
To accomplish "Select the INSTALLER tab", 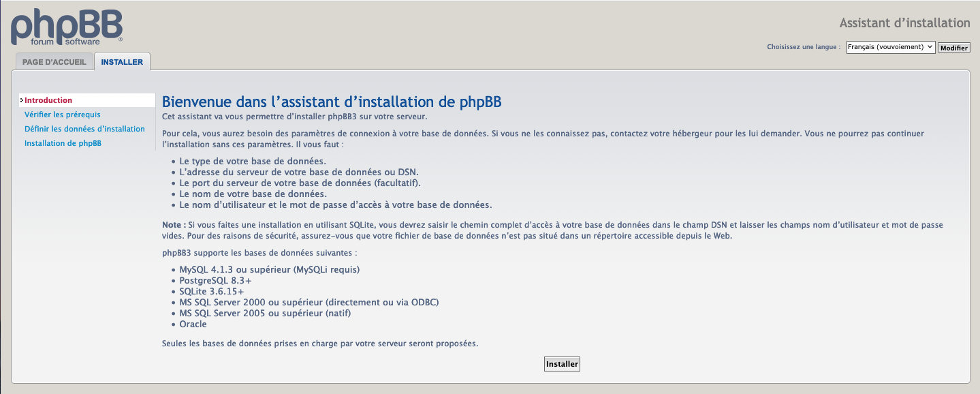I will (x=122, y=62).
